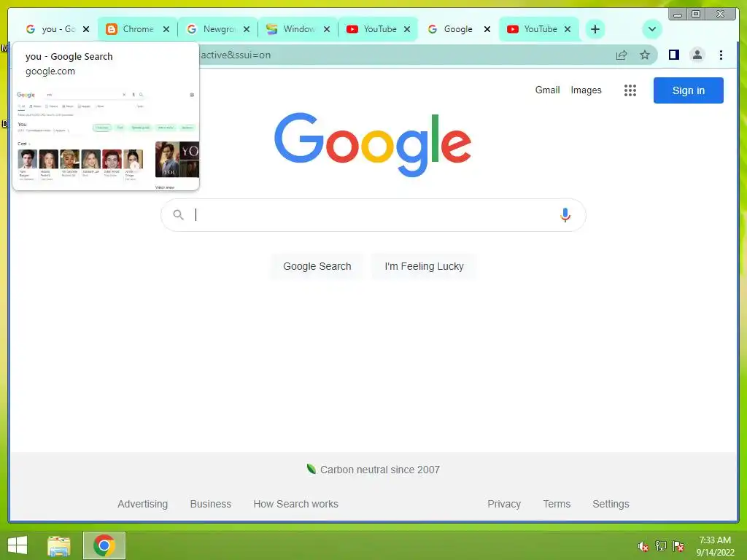Viewport: 747px width, 560px height.
Task: Click the search magnifier icon
Action: click(178, 215)
